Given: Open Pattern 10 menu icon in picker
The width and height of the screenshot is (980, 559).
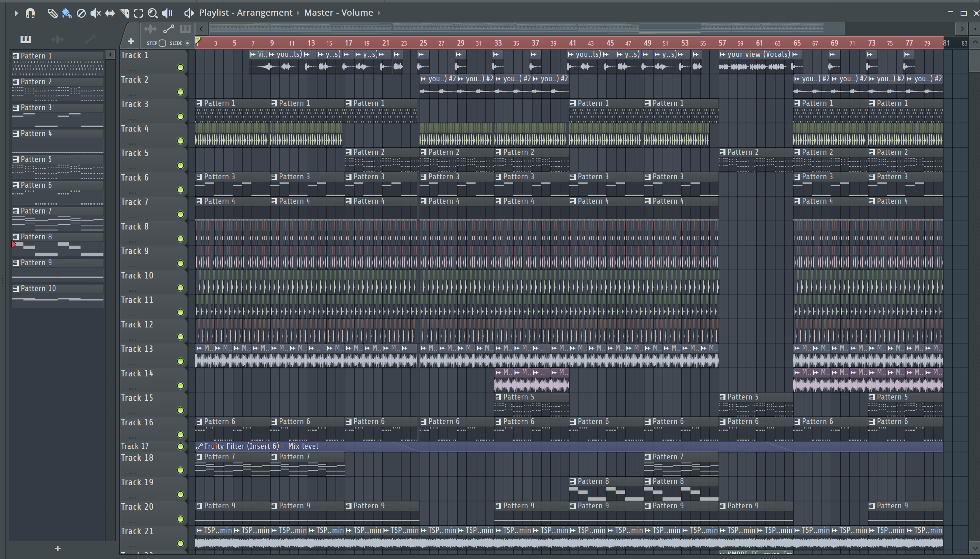Looking at the screenshot, I should tap(16, 289).
